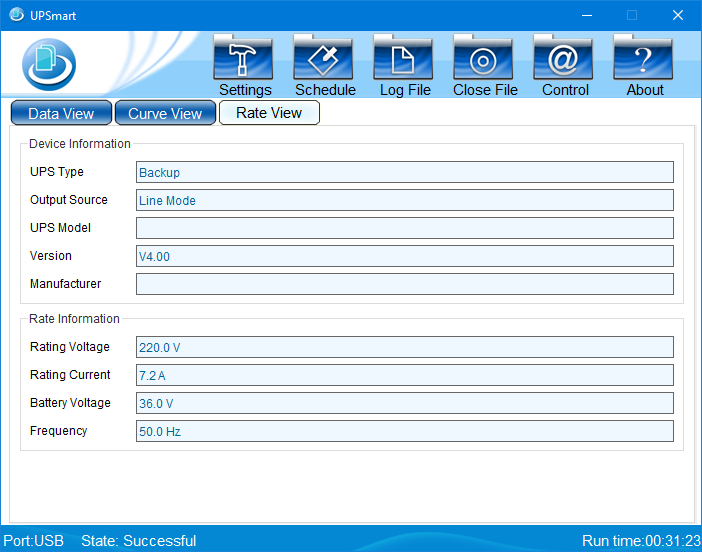Click the Version field showing V4.00
This screenshot has width=702, height=552.
pos(405,256)
